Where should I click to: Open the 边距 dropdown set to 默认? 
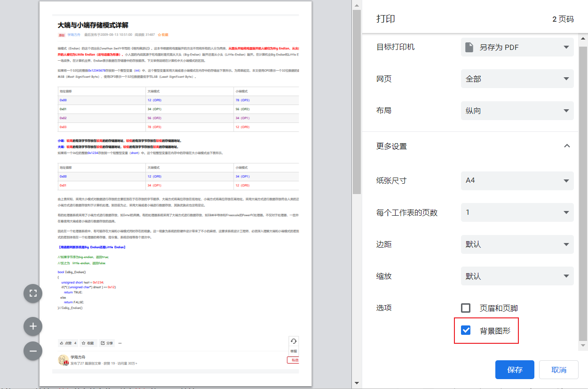517,244
